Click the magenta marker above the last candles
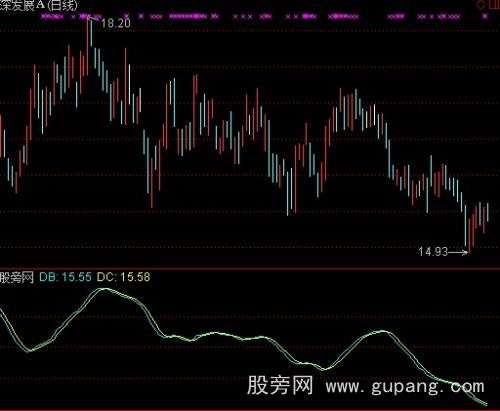The width and height of the screenshot is (500, 411). [x=485, y=16]
